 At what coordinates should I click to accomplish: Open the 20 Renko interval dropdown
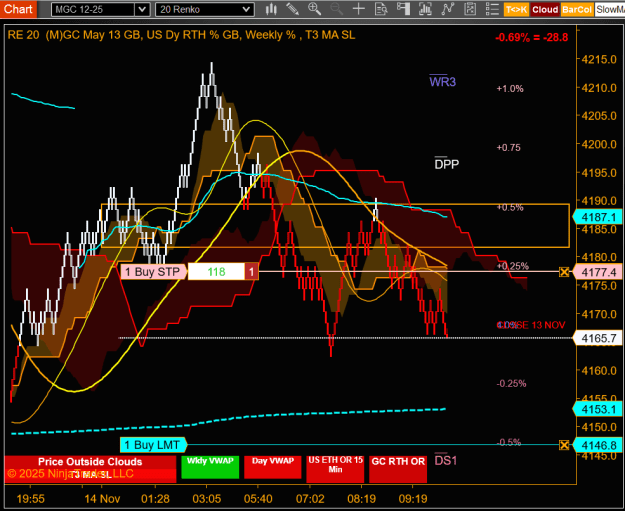(205, 9)
